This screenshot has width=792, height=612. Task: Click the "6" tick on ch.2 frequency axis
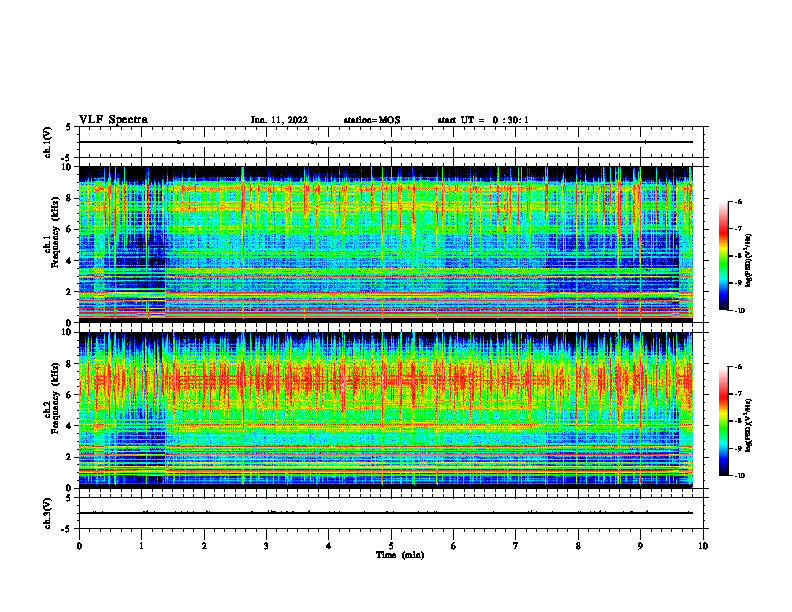tap(69, 395)
